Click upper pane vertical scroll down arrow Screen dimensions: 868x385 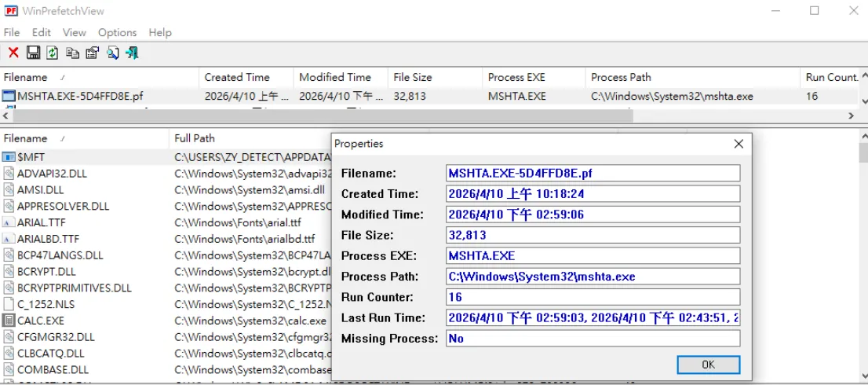tap(863, 102)
